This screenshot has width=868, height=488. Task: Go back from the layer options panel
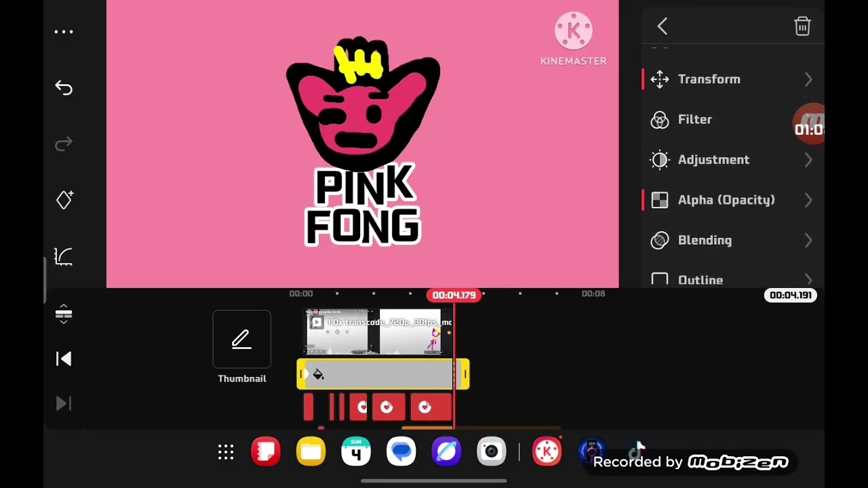(x=663, y=26)
